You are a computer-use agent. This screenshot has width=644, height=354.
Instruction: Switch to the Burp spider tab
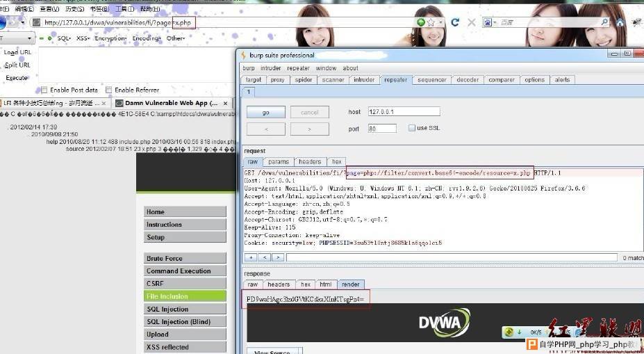pyautogui.click(x=304, y=80)
